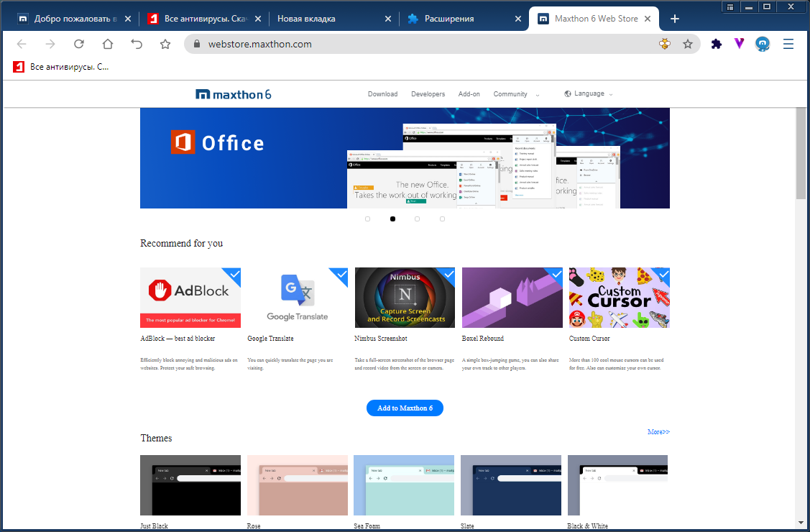
Task: Switch to the 'Все антивирусы. Скач' tab
Action: pos(203,19)
